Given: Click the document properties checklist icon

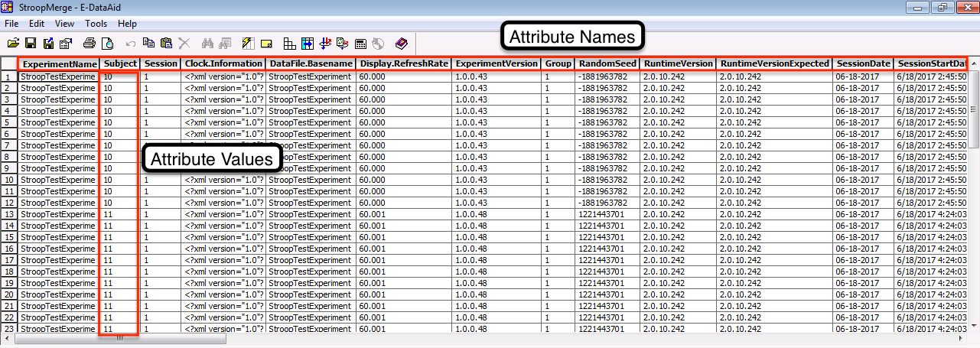Looking at the screenshot, I should [66, 44].
